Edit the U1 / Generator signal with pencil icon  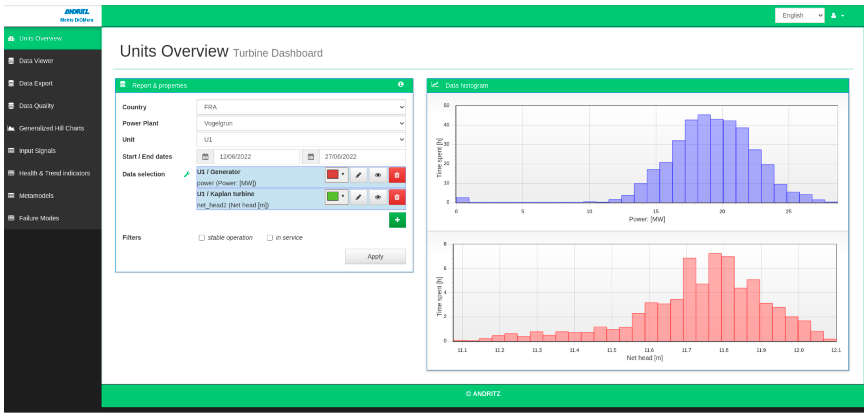pos(358,175)
